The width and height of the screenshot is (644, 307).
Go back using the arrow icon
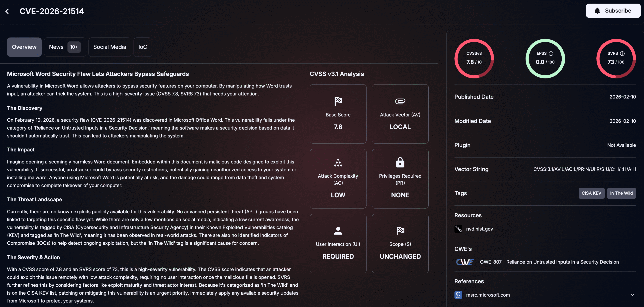click(7, 11)
